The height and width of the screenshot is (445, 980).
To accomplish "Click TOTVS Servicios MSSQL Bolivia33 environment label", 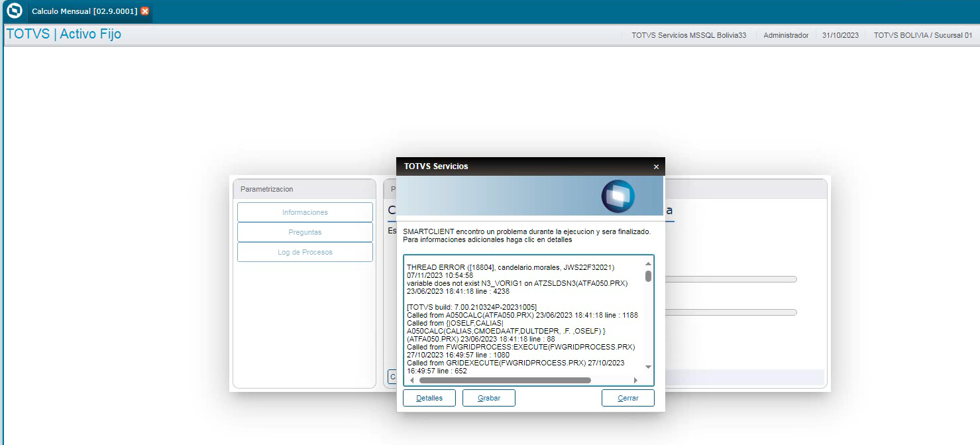I will coord(689,35).
